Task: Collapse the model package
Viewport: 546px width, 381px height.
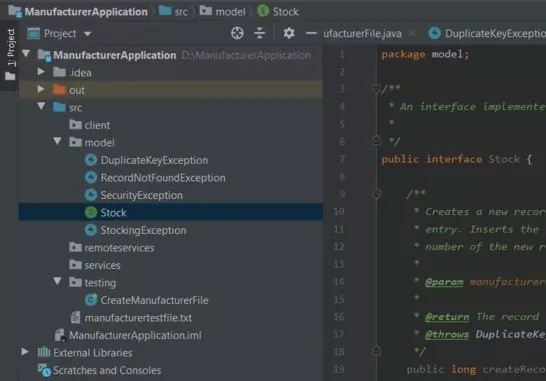Action: tap(57, 141)
